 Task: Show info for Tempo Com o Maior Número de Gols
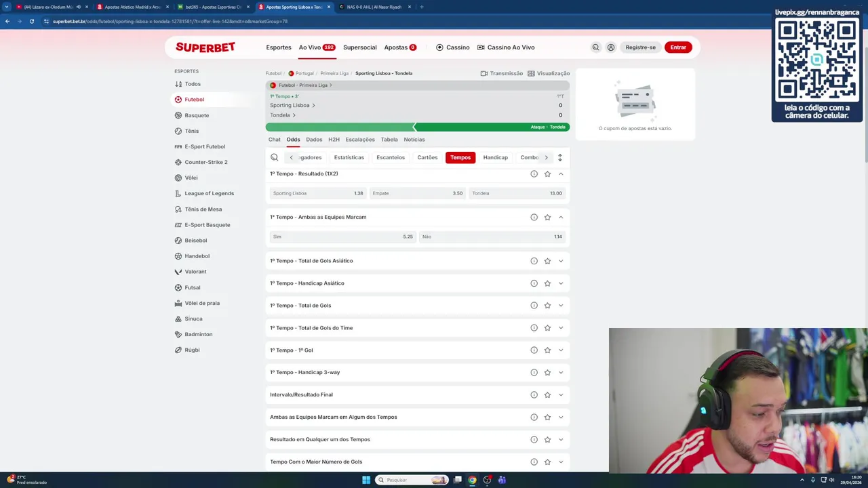pyautogui.click(x=534, y=462)
